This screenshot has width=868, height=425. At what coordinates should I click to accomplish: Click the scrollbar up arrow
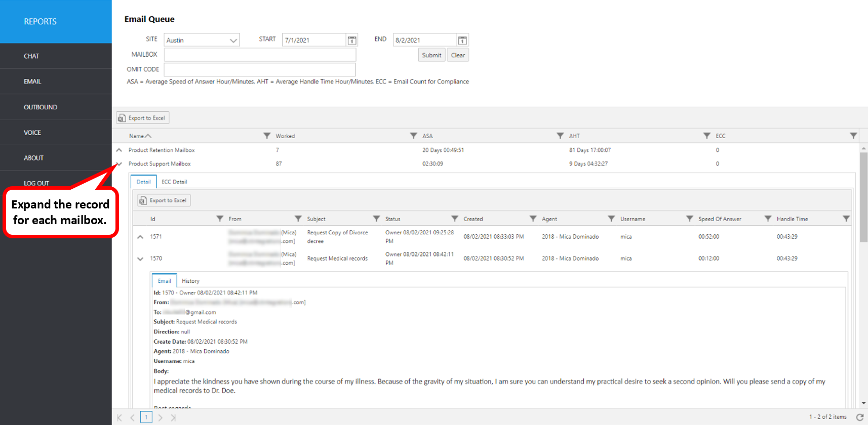pos(864,149)
